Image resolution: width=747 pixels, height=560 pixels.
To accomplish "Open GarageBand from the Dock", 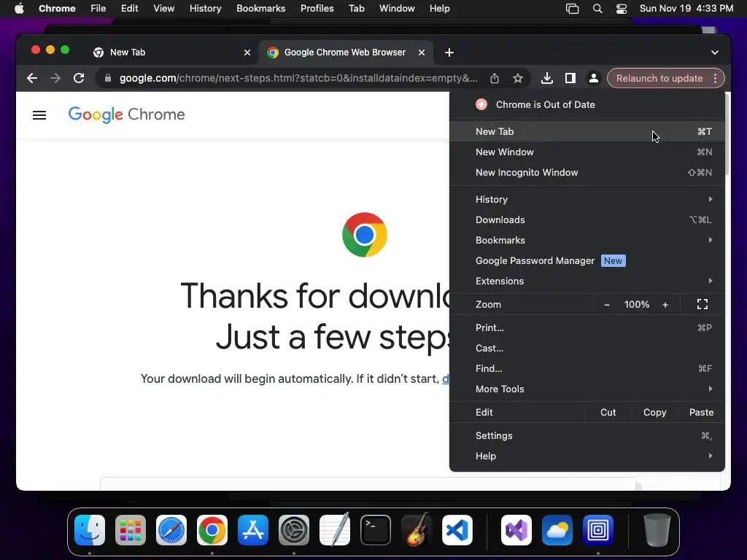I will click(417, 530).
